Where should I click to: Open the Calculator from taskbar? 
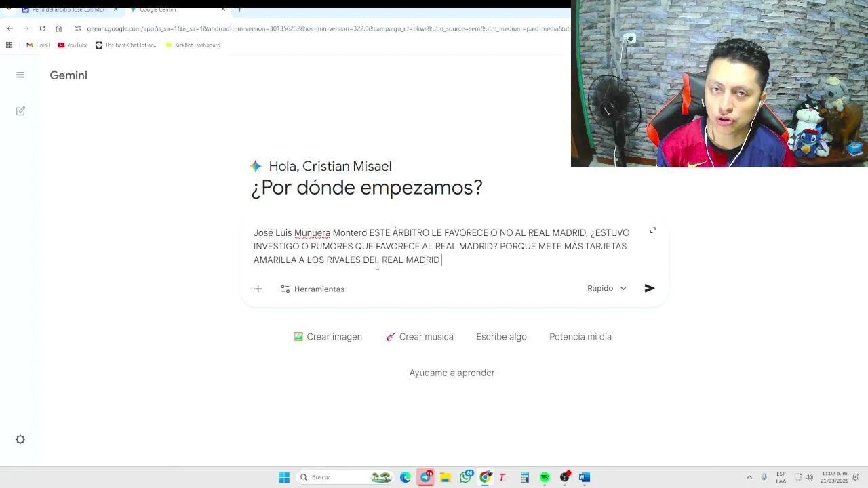tap(524, 477)
